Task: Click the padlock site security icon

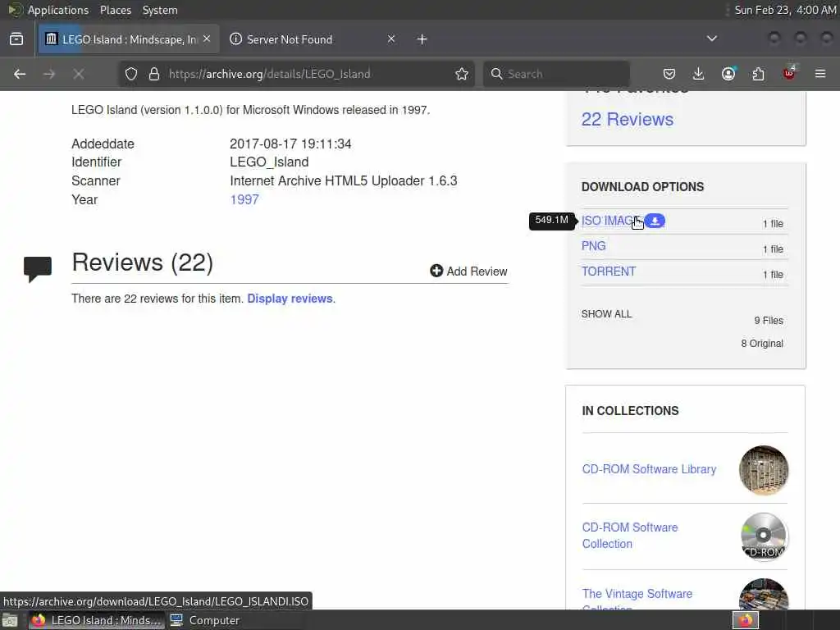Action: (x=154, y=74)
